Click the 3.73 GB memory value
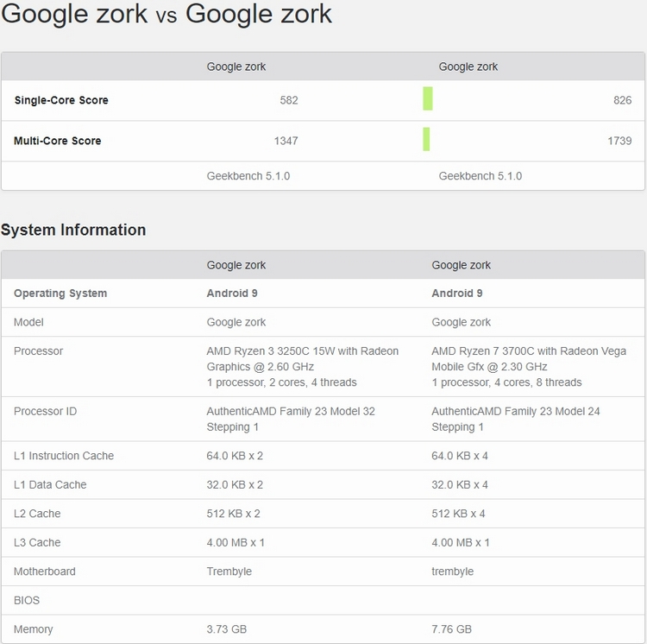Screen dimensions: 647x644 coord(226,629)
